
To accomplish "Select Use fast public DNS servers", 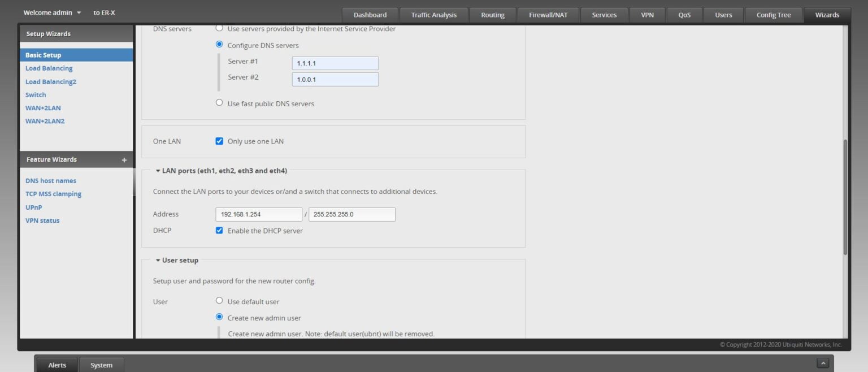I will coord(219,103).
